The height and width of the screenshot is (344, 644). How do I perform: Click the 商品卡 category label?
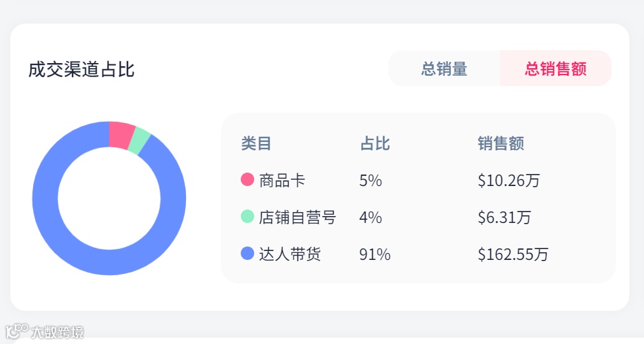[x=282, y=180]
